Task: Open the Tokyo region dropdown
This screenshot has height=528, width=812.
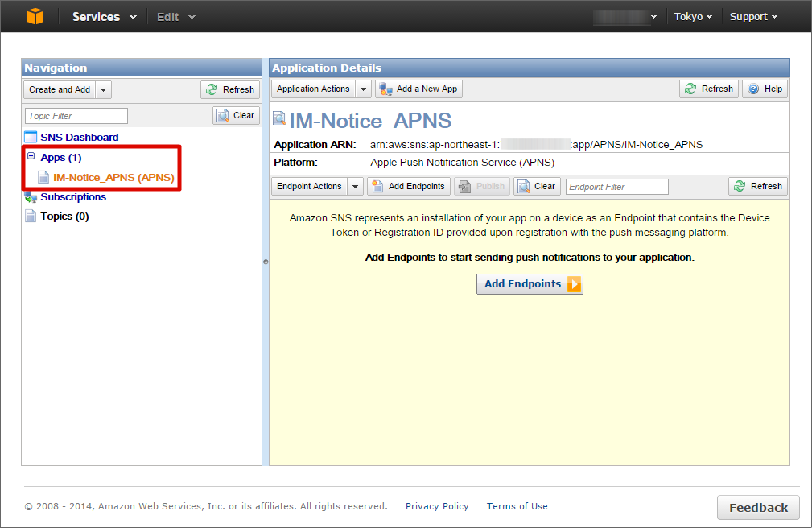Action: click(x=693, y=17)
